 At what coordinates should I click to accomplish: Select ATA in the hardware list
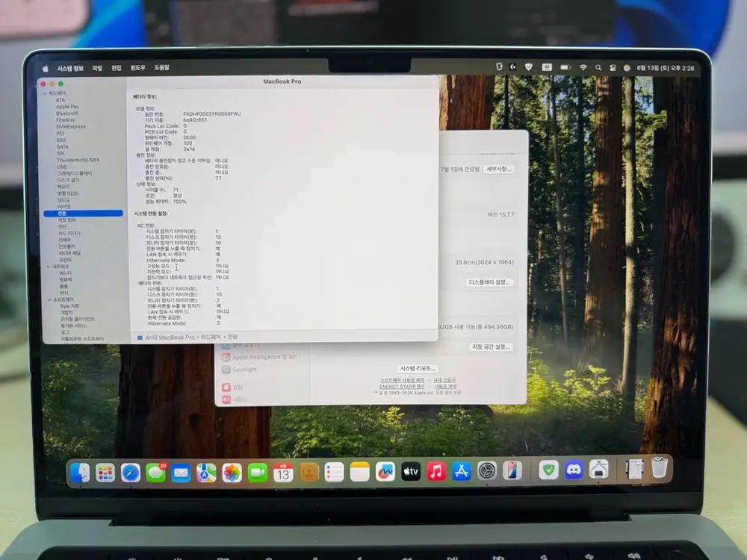point(60,100)
